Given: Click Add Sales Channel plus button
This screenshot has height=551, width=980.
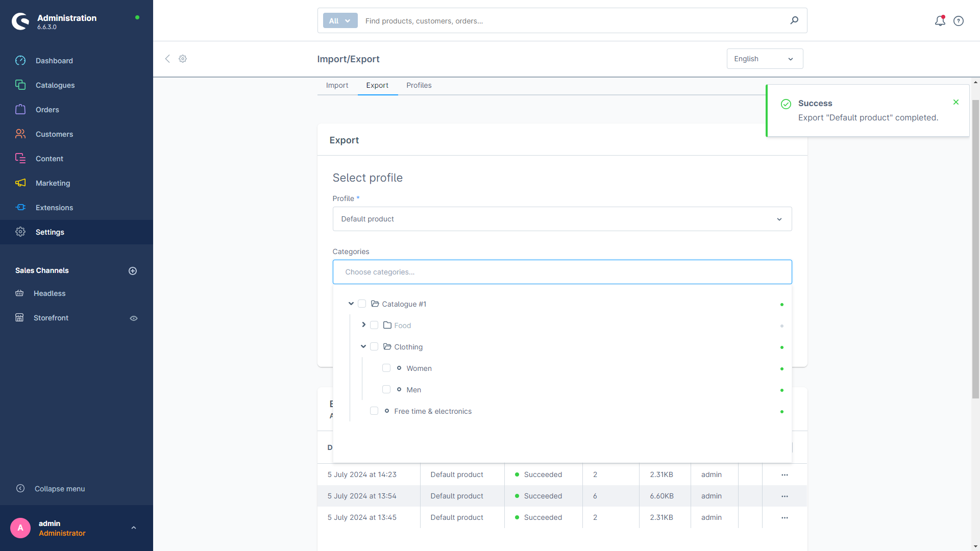Looking at the screenshot, I should [x=133, y=270].
